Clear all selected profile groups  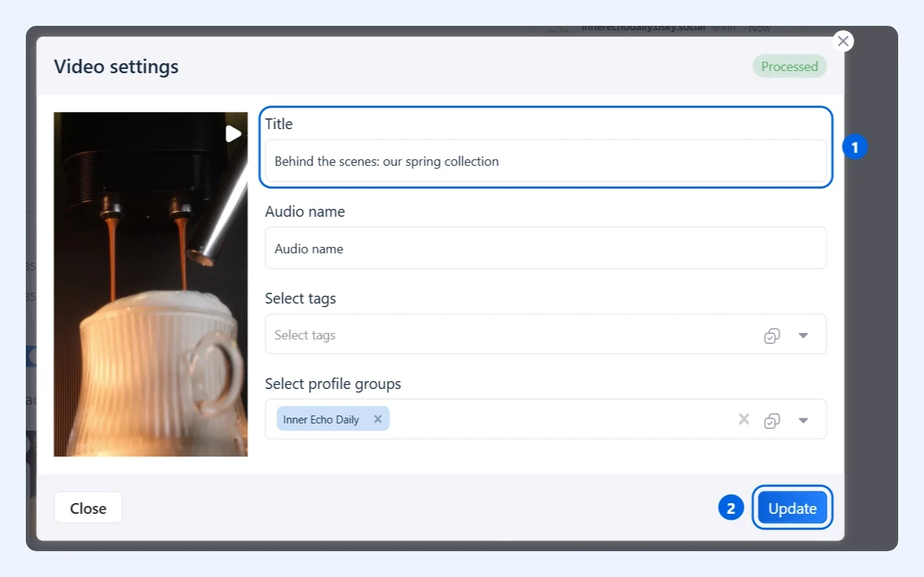tap(744, 419)
